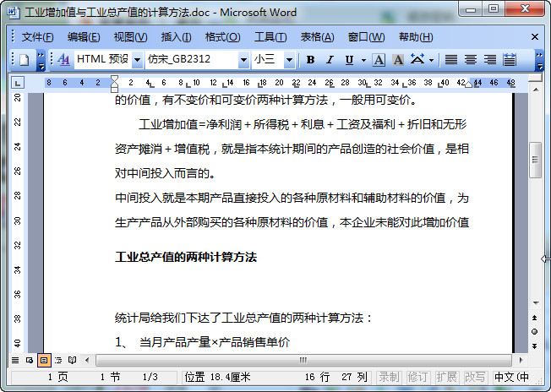Image resolution: width=551 pixels, height=392 pixels.
Task: Click the horizontal scrollbar thumb
Action: [303, 360]
